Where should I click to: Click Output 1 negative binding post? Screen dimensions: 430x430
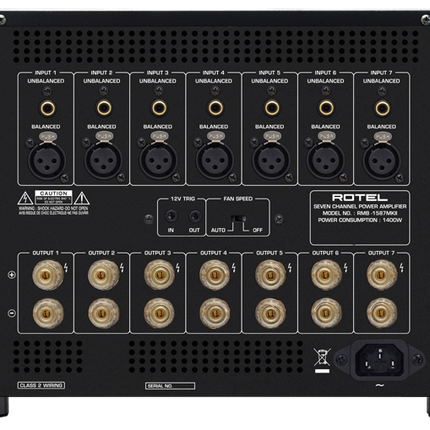(x=48, y=313)
